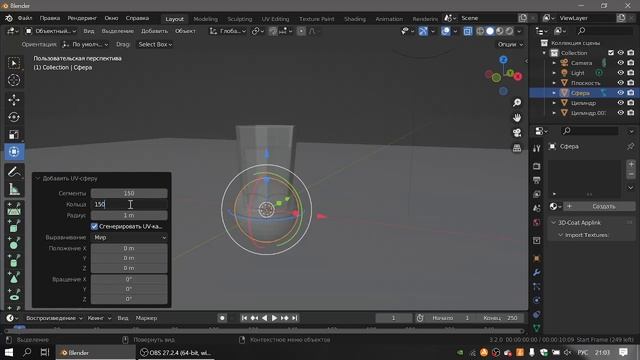Play the animation forward
This screenshot has height=360, width=640.
point(274,318)
